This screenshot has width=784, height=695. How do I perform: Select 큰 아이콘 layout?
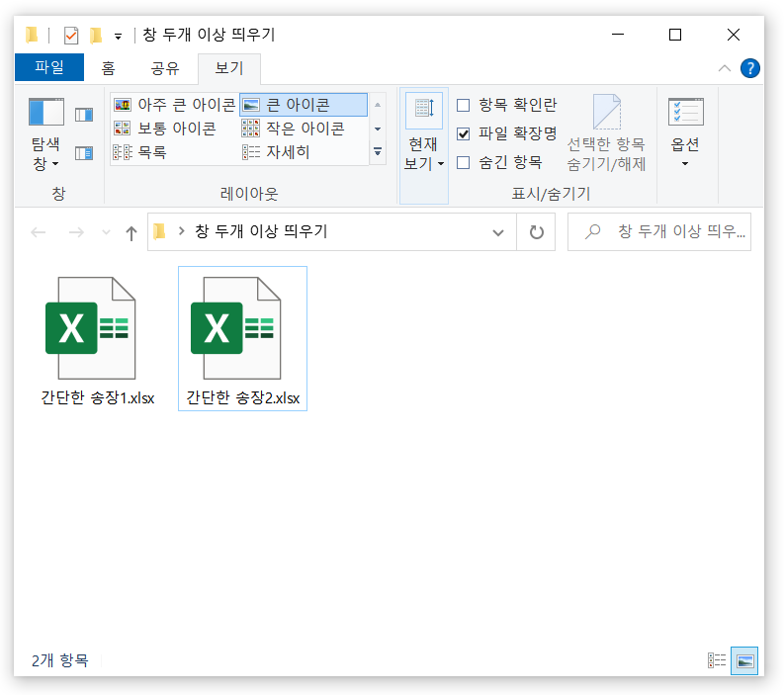tap(304, 105)
